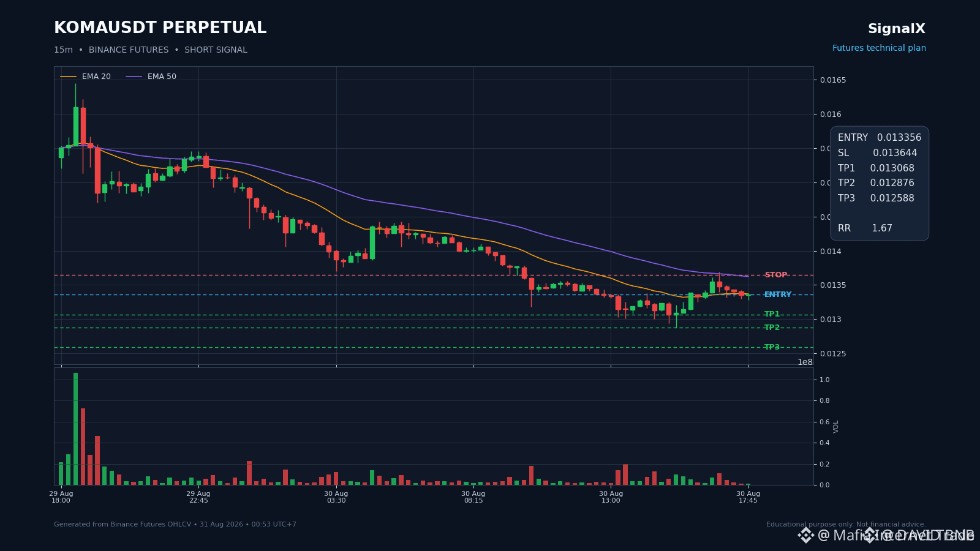This screenshot has height=551, width=980.
Task: Click the 0.2 volume axis label
Action: 825,464
